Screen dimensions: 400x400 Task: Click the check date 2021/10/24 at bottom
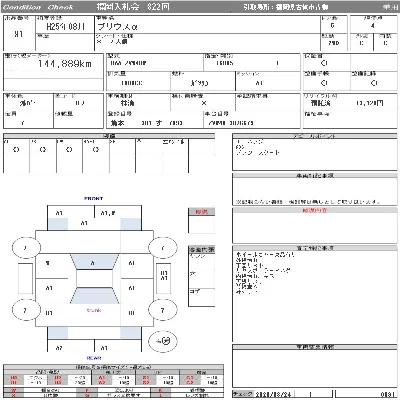[x=273, y=394]
